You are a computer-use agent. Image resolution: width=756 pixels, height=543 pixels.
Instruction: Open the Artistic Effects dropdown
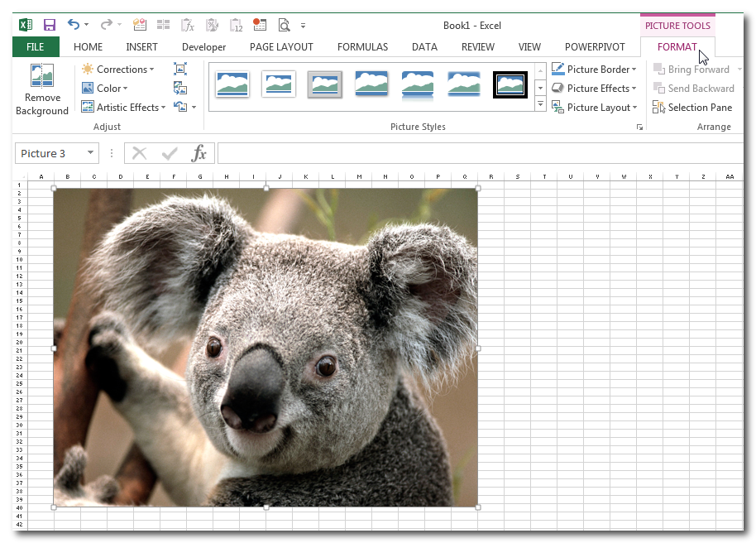pos(124,108)
